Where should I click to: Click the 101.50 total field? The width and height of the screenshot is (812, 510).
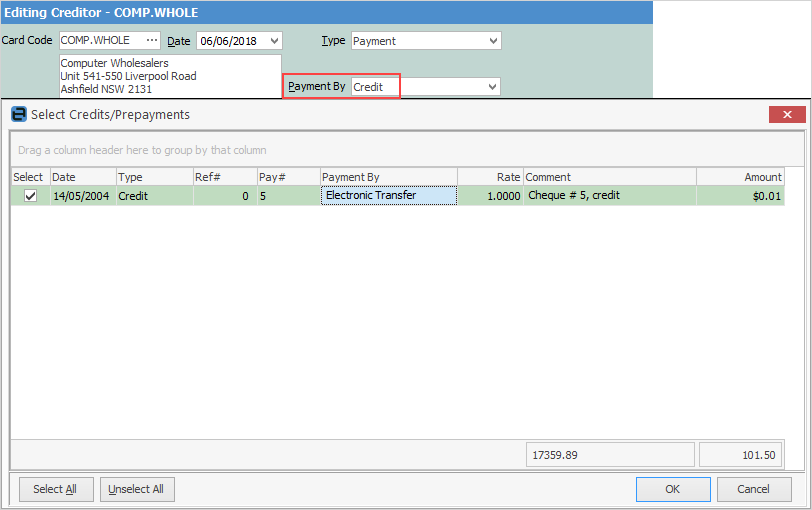(741, 455)
